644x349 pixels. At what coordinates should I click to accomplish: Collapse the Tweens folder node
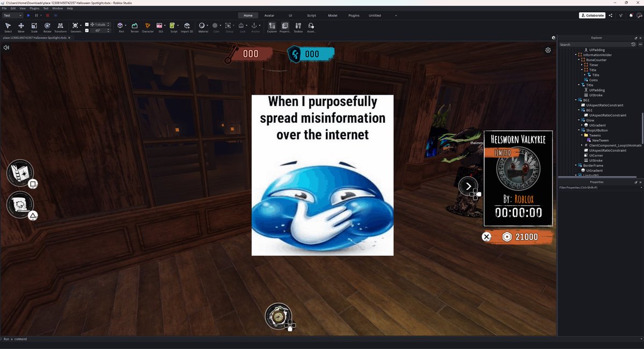582,135
